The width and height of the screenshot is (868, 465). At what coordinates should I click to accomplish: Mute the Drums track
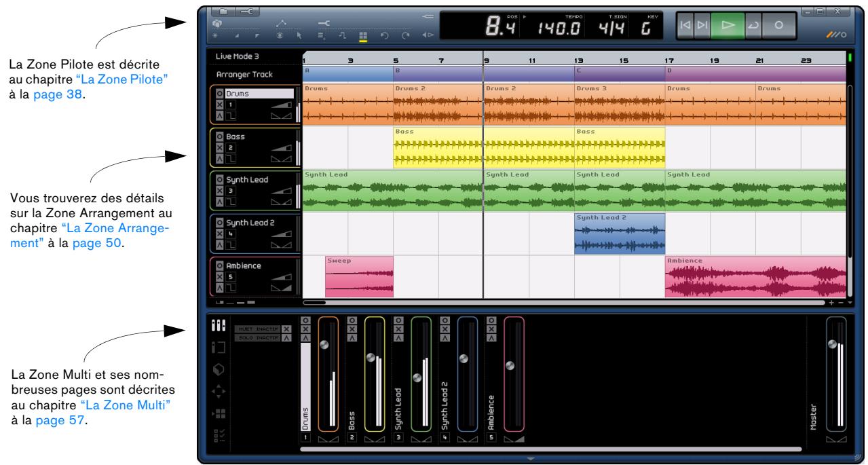[219, 105]
